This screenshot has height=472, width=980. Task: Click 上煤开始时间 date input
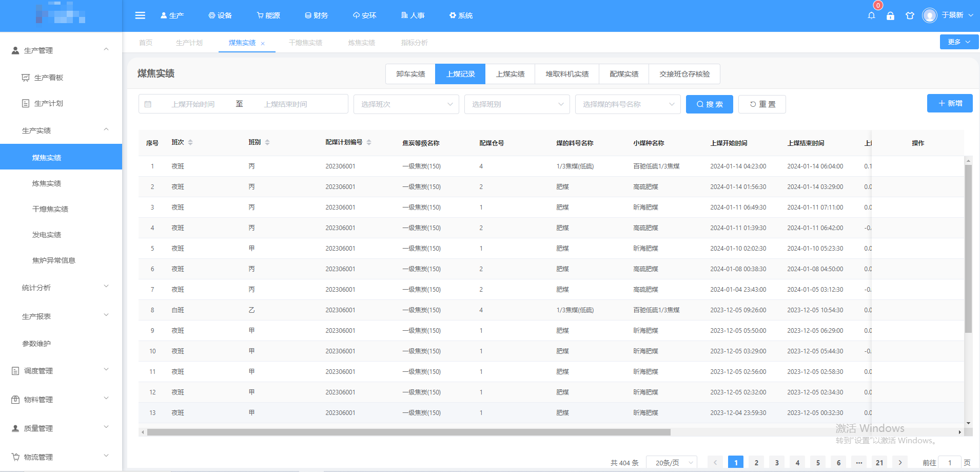[x=193, y=104]
